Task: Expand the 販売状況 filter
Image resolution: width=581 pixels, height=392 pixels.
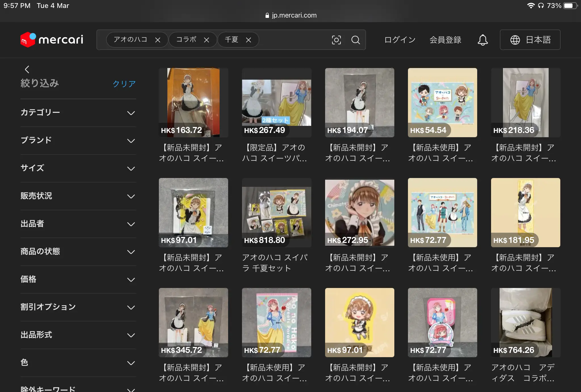Action: tap(78, 196)
